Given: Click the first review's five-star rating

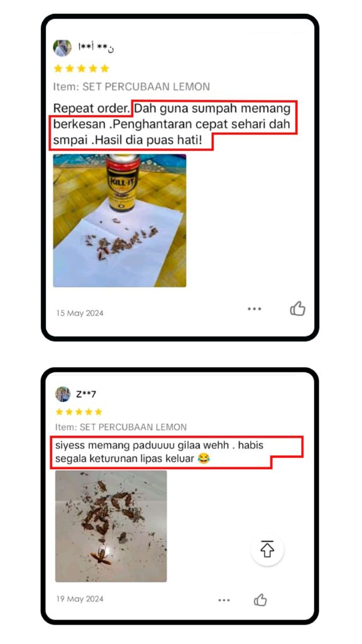Looking at the screenshot, I should click(81, 69).
